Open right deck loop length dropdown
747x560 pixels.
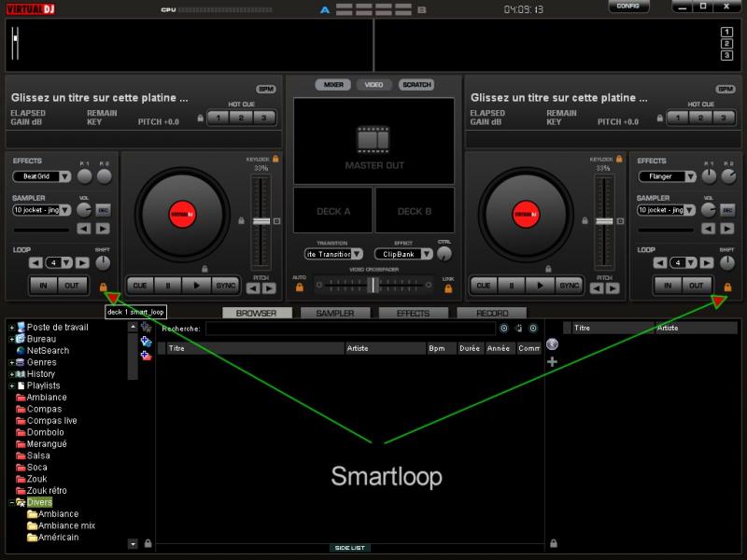(684, 262)
